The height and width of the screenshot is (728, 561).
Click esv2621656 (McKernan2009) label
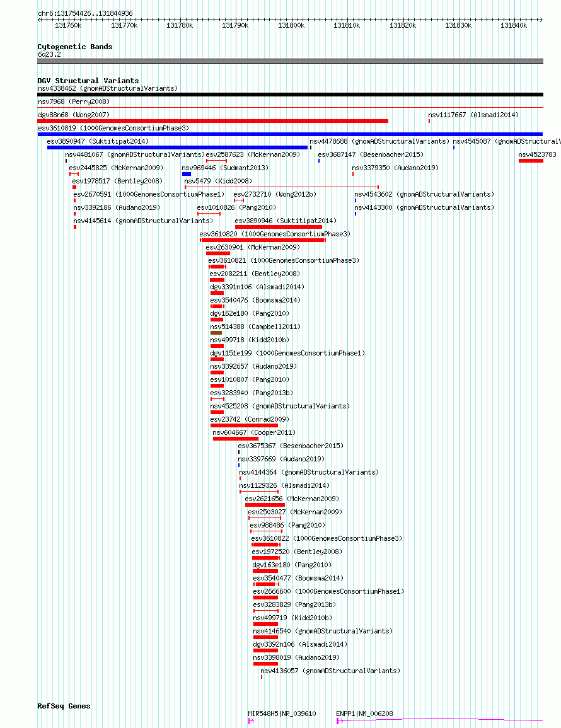tap(292, 499)
